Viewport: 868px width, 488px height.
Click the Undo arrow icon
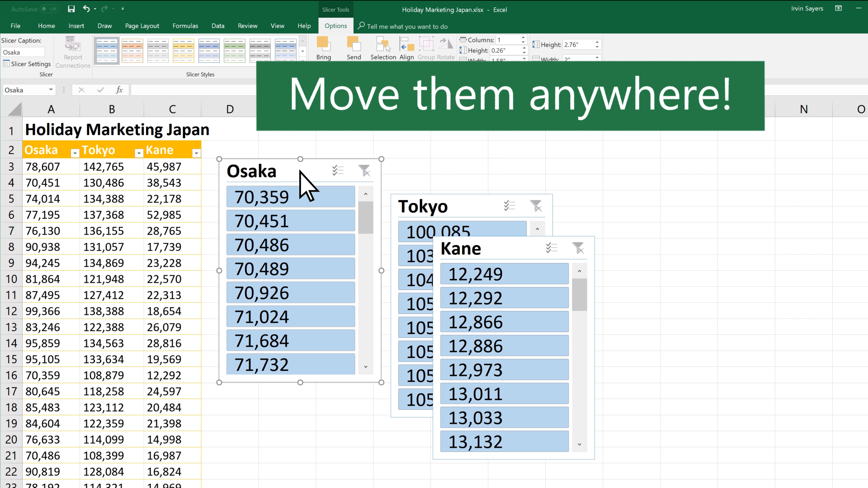click(x=86, y=9)
